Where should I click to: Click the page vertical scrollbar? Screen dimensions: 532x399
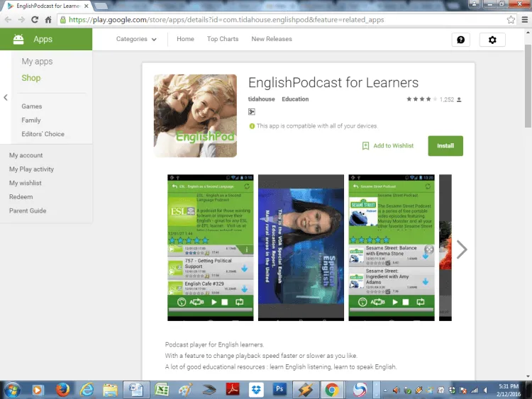(528, 86)
